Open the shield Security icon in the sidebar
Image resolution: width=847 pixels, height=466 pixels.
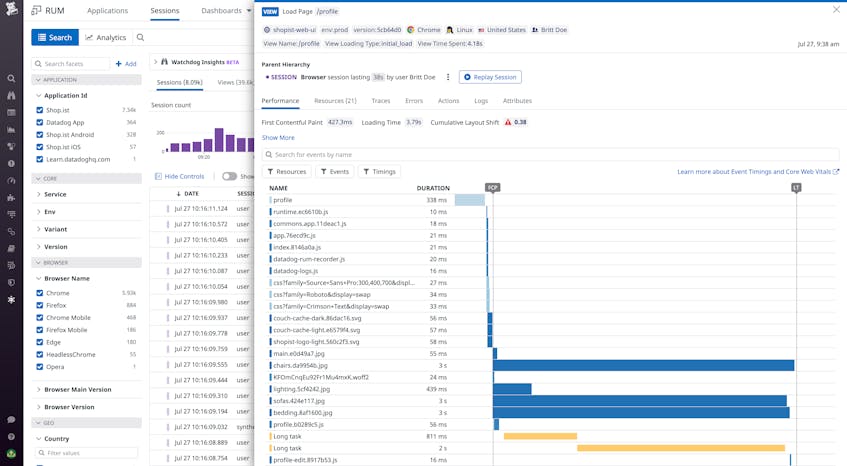[x=11, y=282]
